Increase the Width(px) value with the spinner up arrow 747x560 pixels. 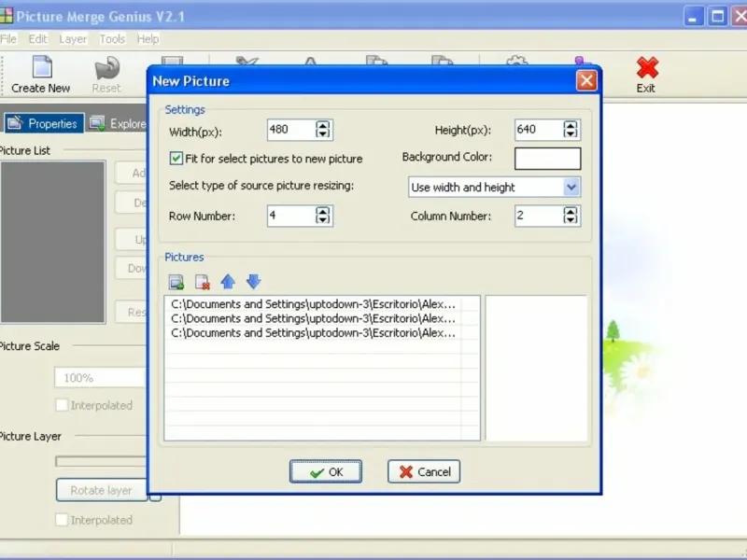322,125
